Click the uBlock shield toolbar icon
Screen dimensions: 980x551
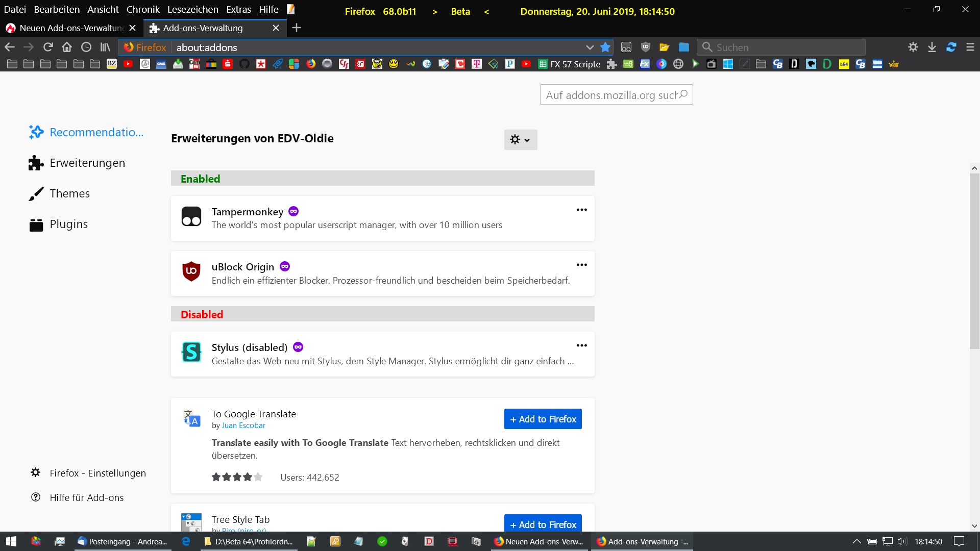[646, 47]
